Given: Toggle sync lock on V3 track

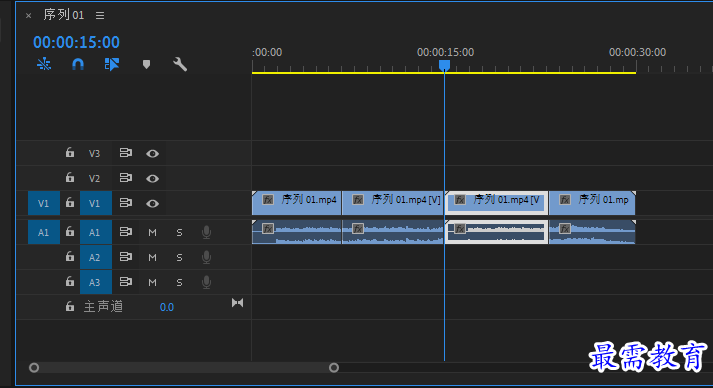Looking at the screenshot, I should click(126, 153).
